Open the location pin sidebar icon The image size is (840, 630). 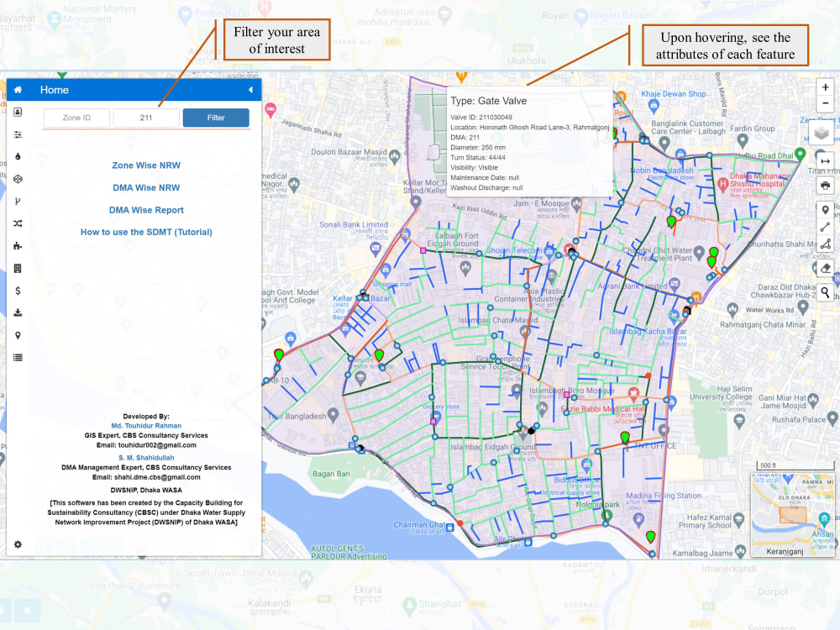tap(18, 335)
